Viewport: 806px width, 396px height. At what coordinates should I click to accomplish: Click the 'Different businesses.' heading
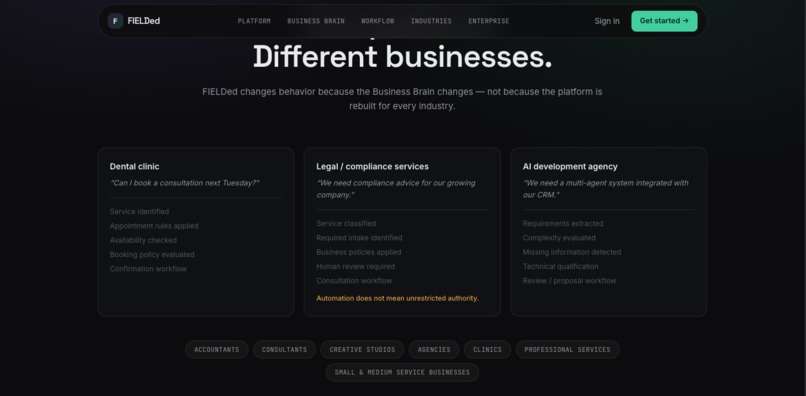click(402, 57)
